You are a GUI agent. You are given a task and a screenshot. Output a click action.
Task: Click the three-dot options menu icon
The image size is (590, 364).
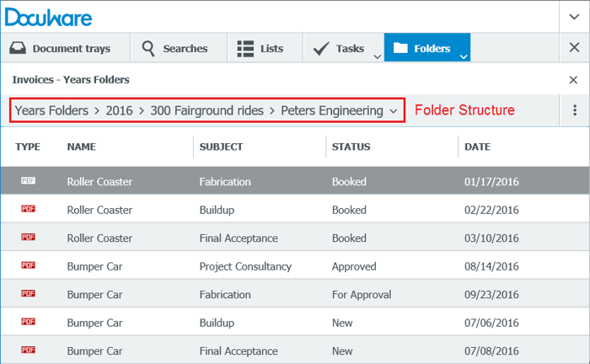(575, 110)
